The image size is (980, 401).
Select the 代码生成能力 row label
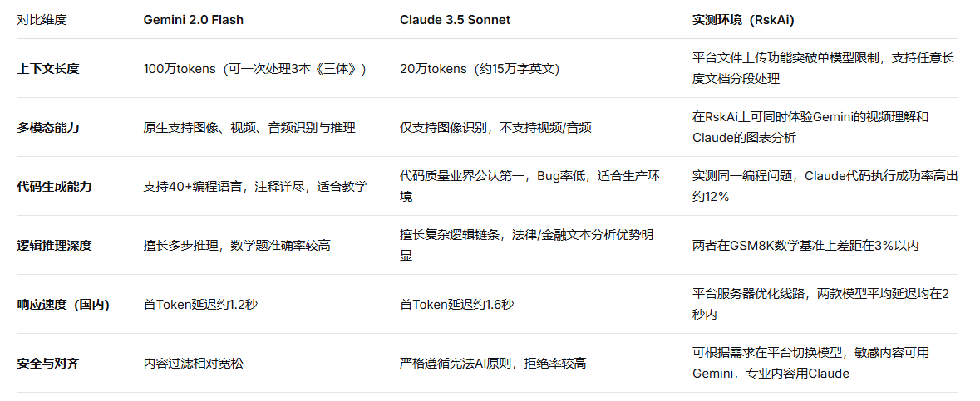click(x=54, y=187)
